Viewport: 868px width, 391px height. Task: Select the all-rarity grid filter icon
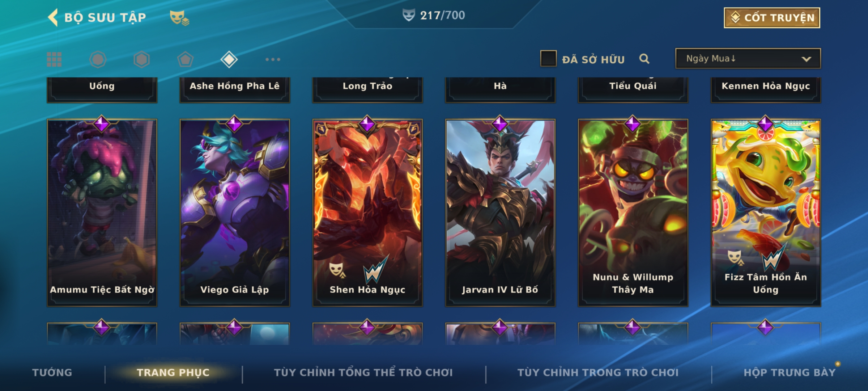click(54, 59)
